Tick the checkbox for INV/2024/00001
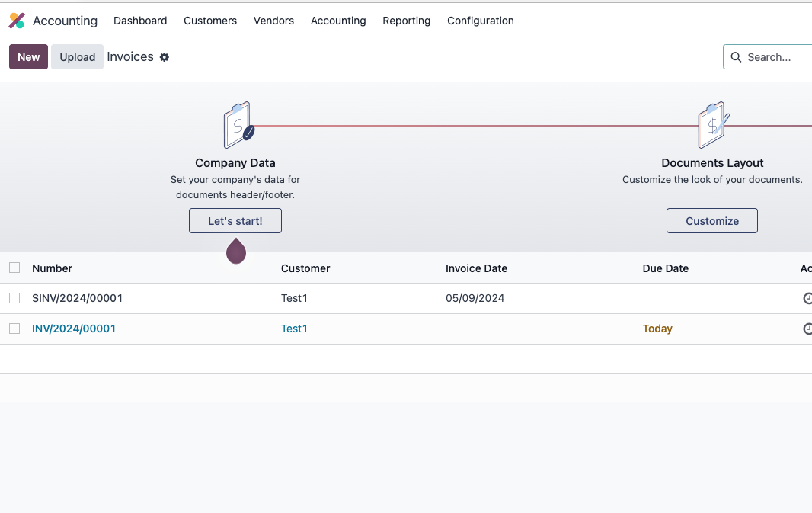 point(14,329)
